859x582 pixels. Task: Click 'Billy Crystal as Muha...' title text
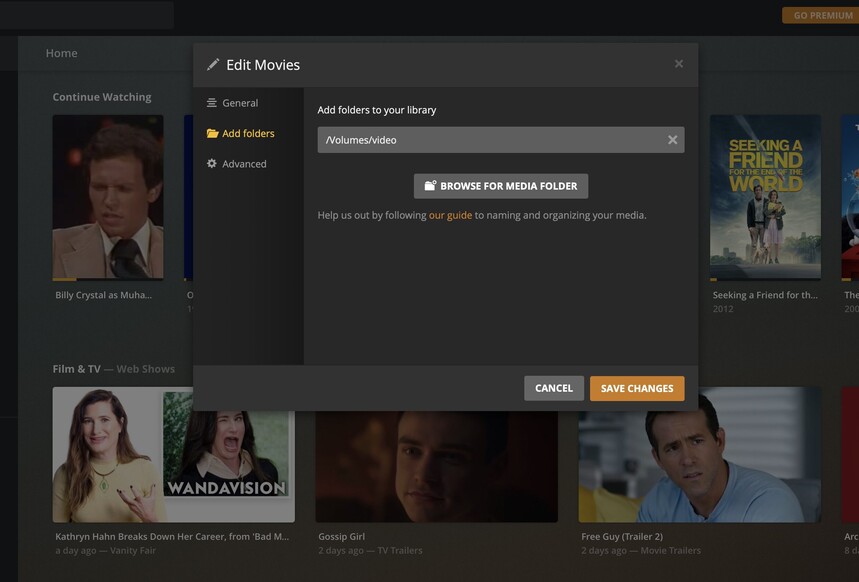[x=104, y=295]
